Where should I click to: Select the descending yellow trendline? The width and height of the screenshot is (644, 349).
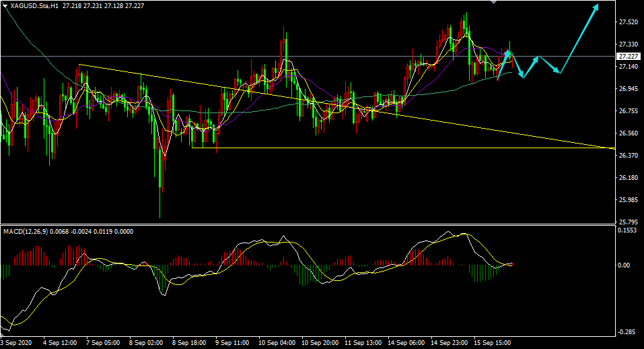(347, 106)
